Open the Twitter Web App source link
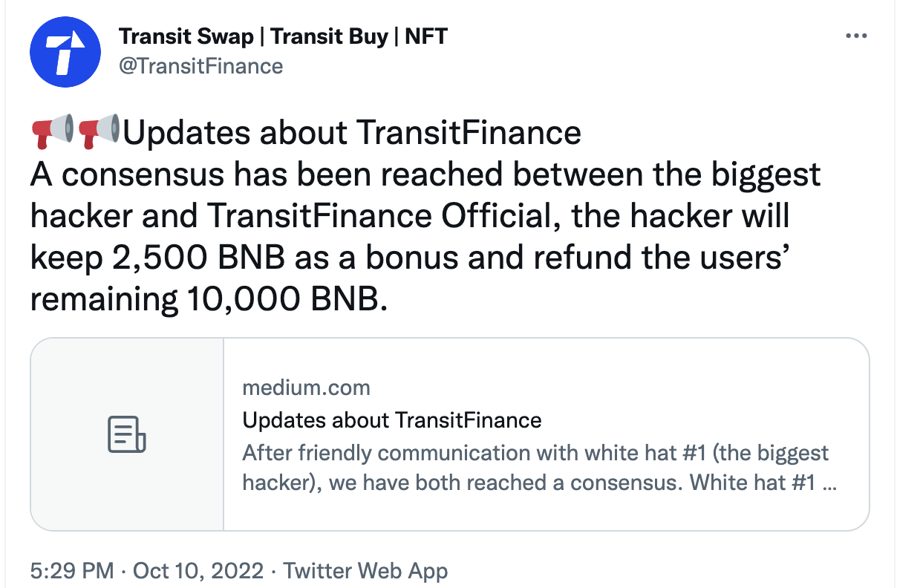The width and height of the screenshot is (897, 588). (366, 571)
